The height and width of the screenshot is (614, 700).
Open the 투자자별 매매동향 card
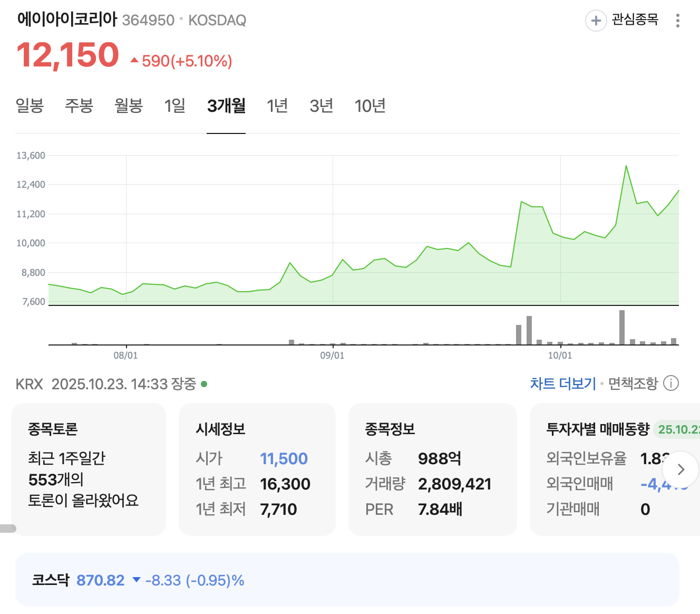(615, 469)
